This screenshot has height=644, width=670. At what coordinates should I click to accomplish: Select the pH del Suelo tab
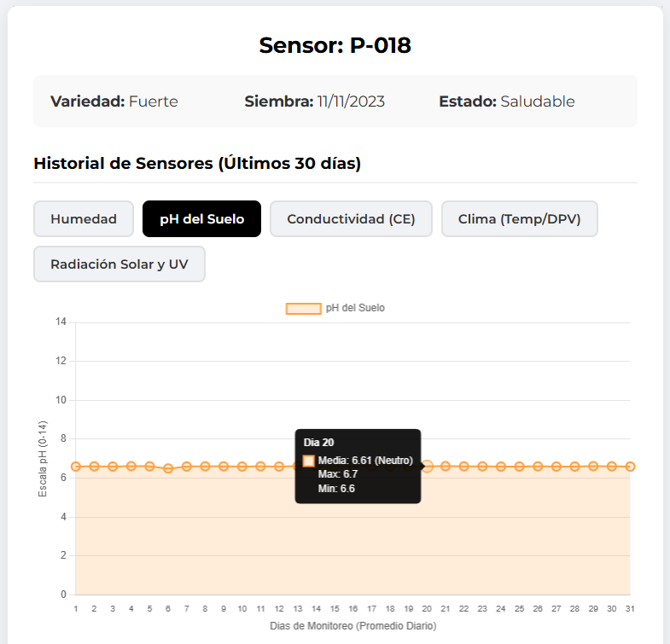point(201,218)
